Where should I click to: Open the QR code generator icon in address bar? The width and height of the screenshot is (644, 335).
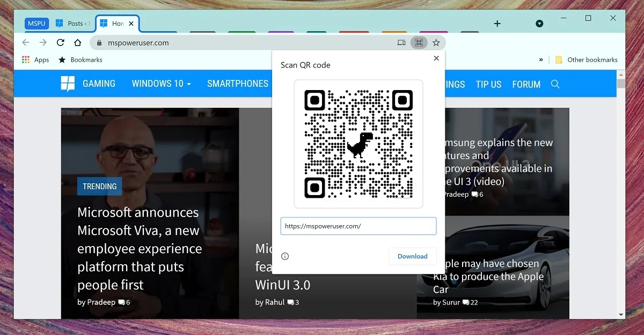[x=419, y=42]
